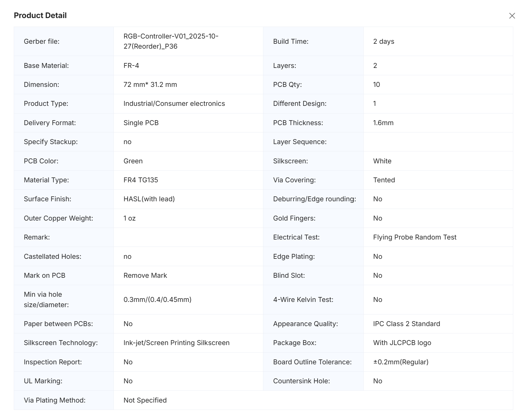Viewport: 527px width, 420px height.
Task: Select the Industrial/Consumer electronics product type
Action: coord(174,103)
